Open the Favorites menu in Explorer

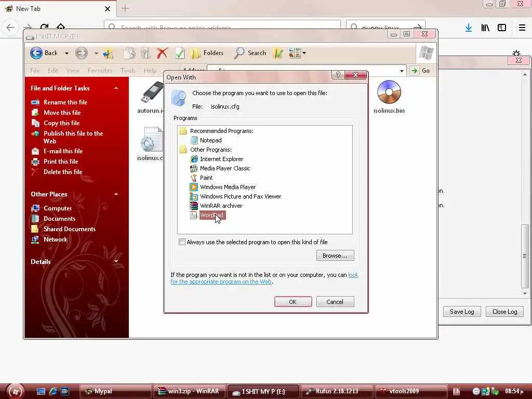click(100, 71)
